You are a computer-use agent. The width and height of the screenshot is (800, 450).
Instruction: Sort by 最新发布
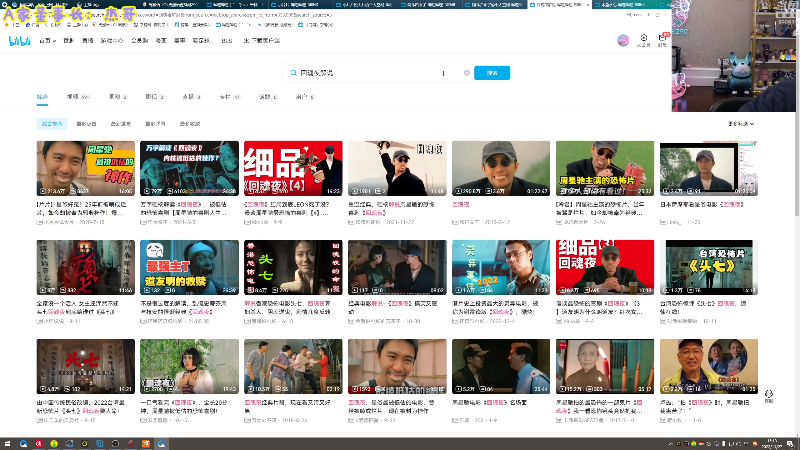121,124
